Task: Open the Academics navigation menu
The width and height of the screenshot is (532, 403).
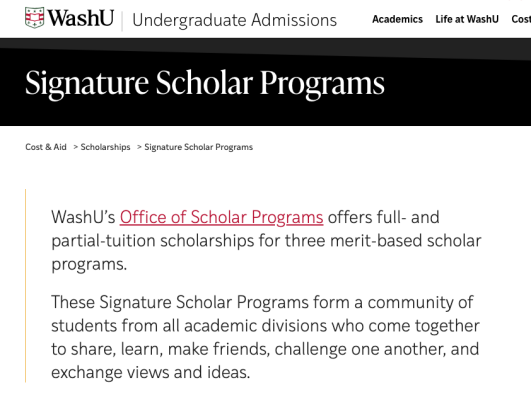Action: coord(397,19)
